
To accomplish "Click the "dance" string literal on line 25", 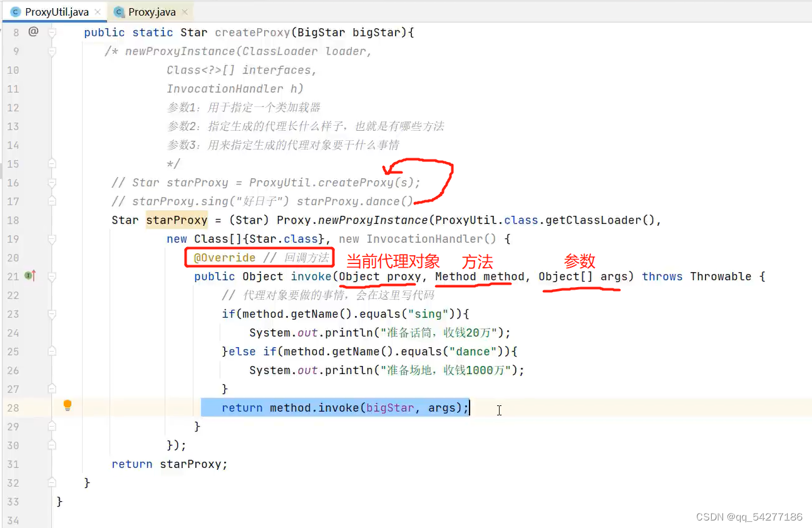I will coord(473,352).
